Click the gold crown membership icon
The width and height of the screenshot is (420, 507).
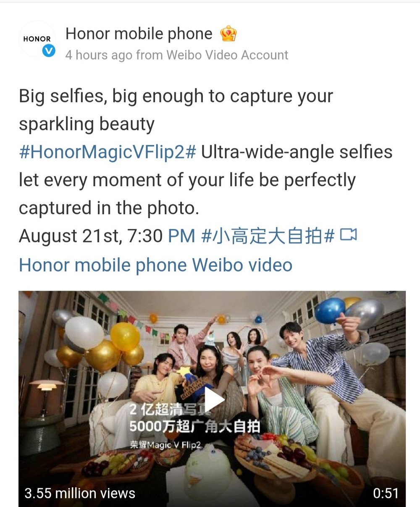[228, 34]
